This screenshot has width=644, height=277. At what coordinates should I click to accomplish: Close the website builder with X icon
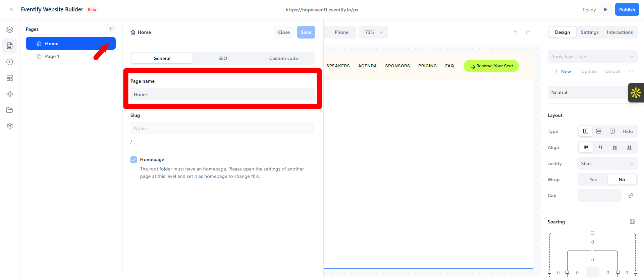(x=11, y=10)
